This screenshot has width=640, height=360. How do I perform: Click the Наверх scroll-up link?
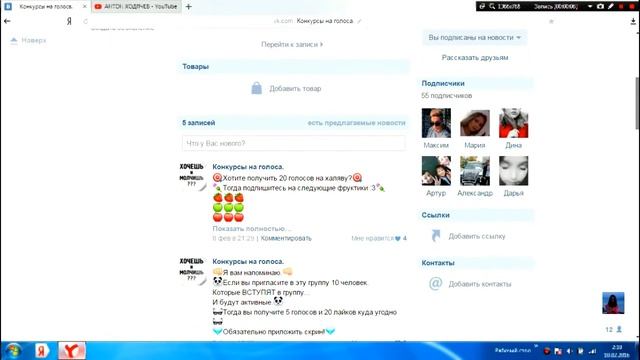(29, 40)
